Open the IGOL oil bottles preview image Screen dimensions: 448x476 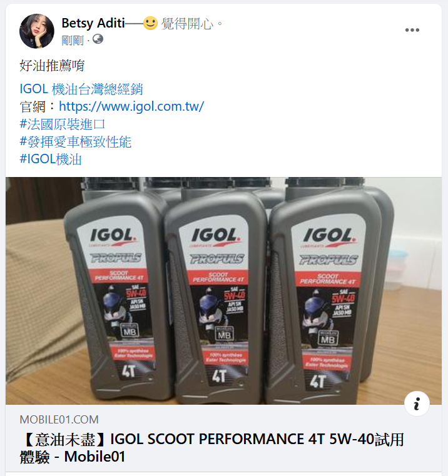[x=223, y=291]
